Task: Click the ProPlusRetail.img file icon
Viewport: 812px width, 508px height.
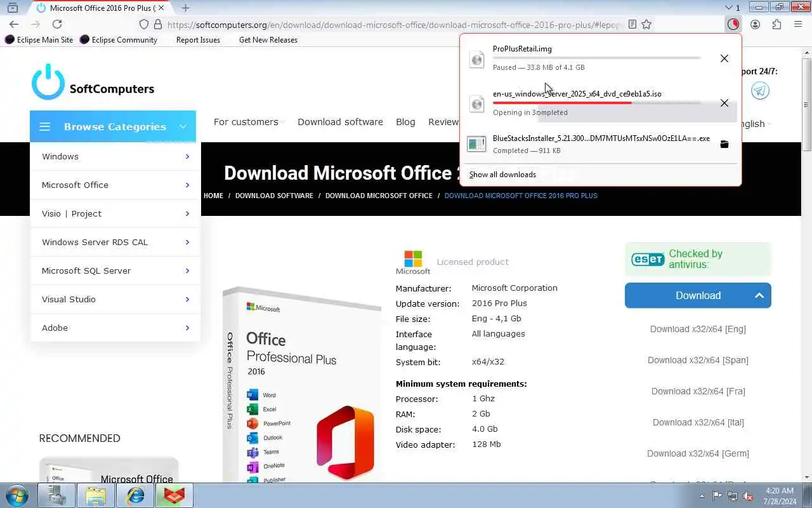Action: 476,59
